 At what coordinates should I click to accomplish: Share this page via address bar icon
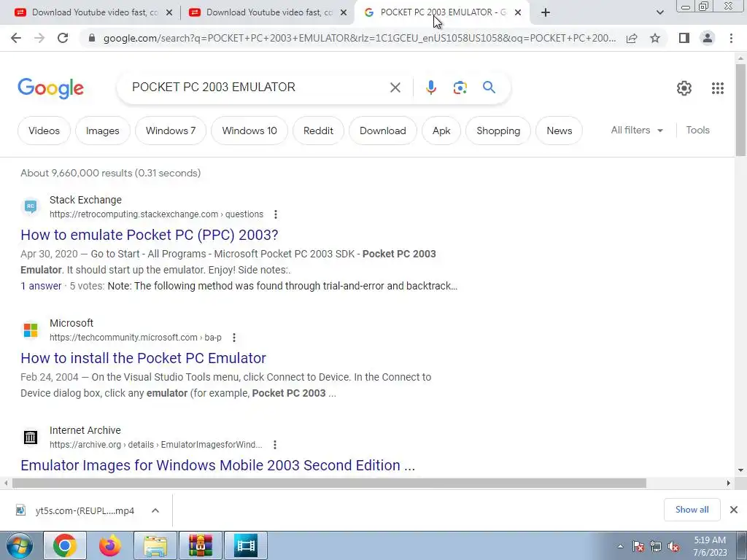pos(632,38)
